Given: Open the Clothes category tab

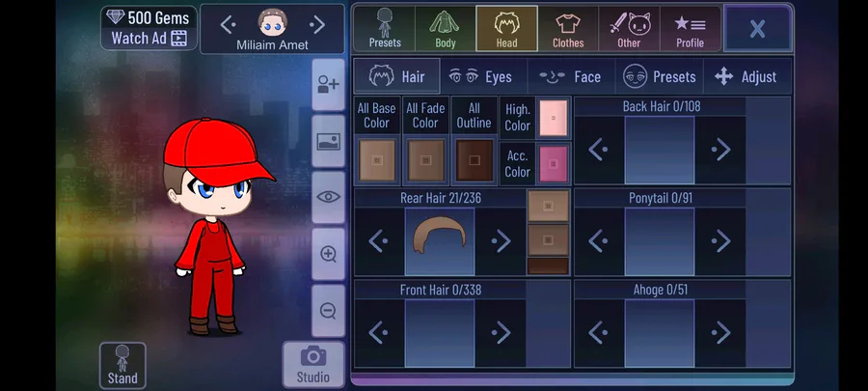Looking at the screenshot, I should pos(568,28).
